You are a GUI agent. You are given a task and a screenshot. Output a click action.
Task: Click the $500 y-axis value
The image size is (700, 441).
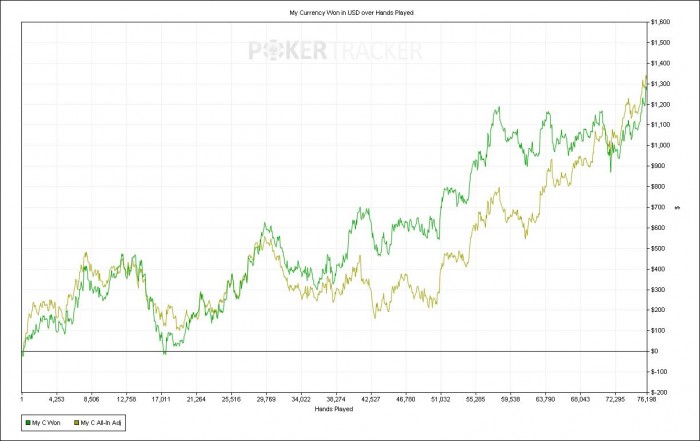(658, 248)
